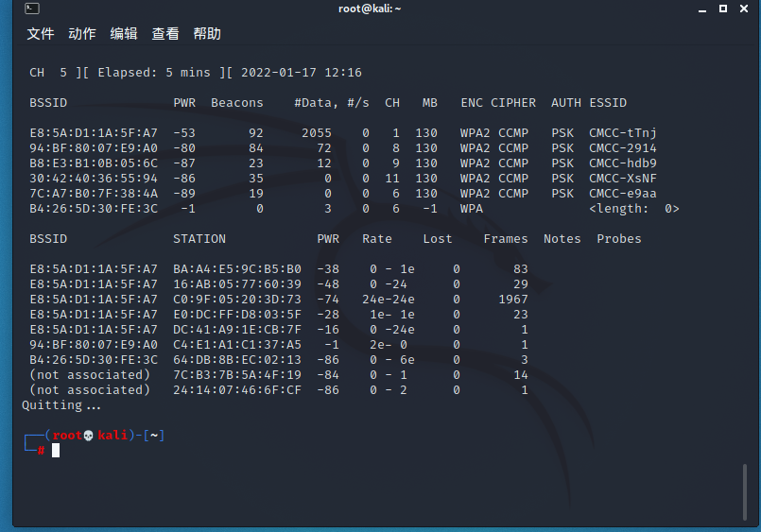Click the AUTH column header
Screen dimensions: 761x532
[566, 103]
